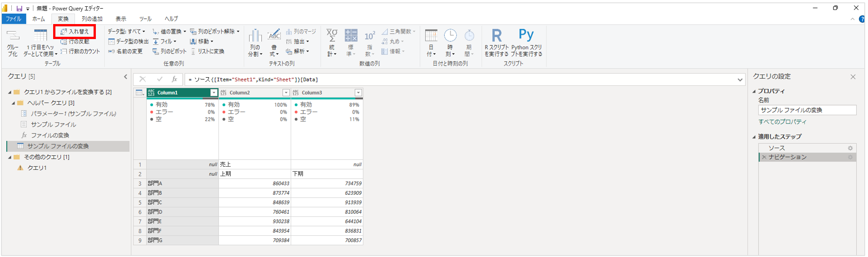Click リストに変換 (Convert to List)
This screenshot has width=868, height=257.
207,51
